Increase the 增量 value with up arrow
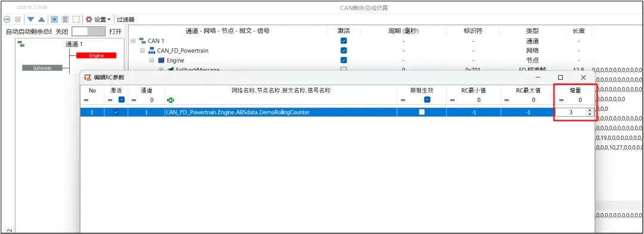 click(x=590, y=110)
